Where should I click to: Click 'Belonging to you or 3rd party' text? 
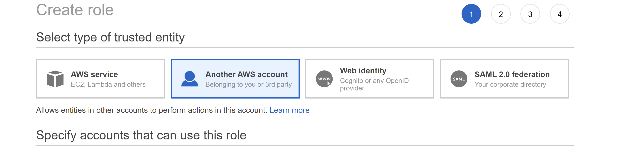[x=248, y=84]
